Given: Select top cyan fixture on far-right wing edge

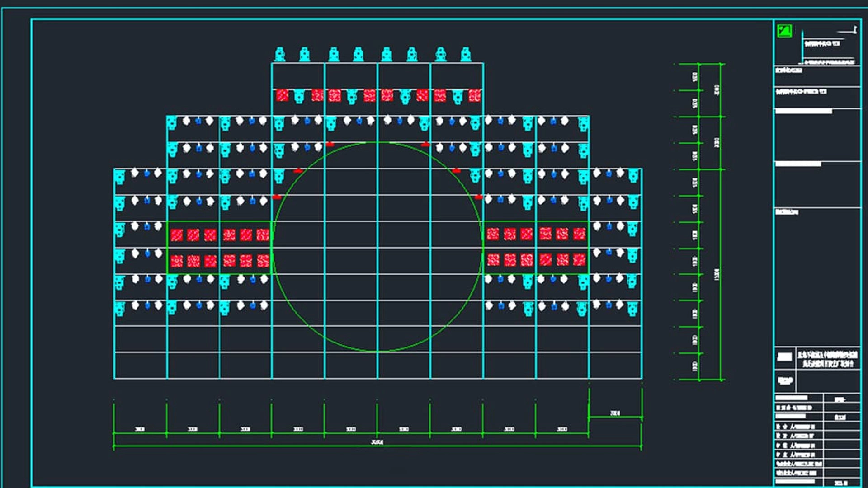Looking at the screenshot, I should click(633, 175).
